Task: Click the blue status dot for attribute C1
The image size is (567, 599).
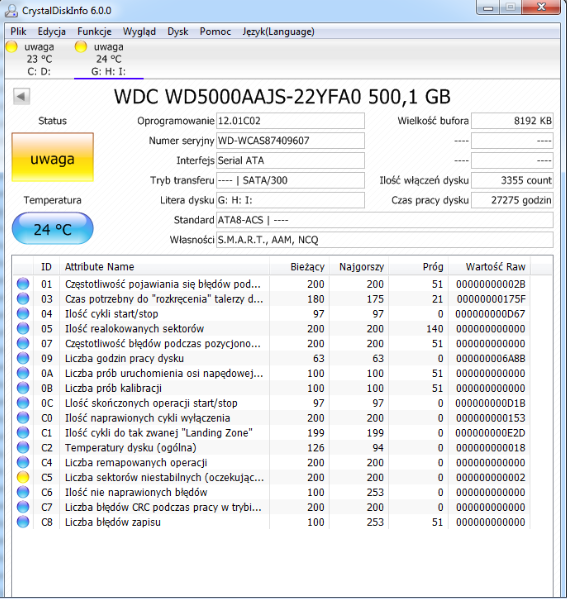Action: coord(23,433)
